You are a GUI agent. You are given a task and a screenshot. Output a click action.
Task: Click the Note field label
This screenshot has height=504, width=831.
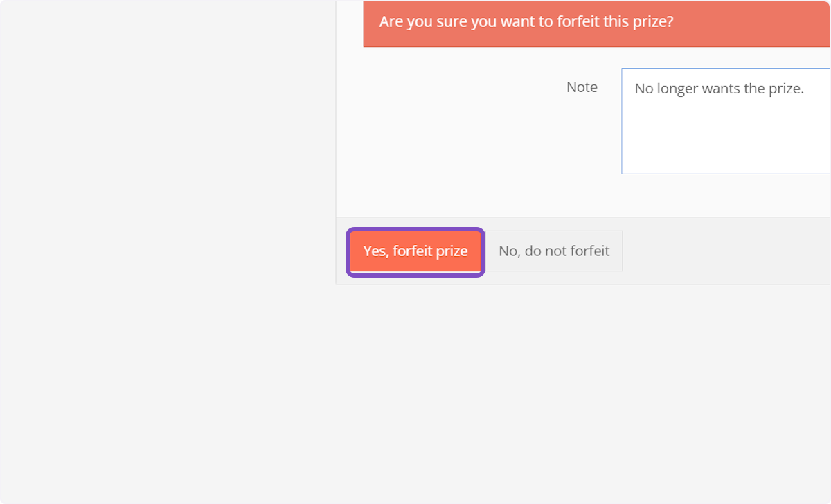[x=582, y=87]
